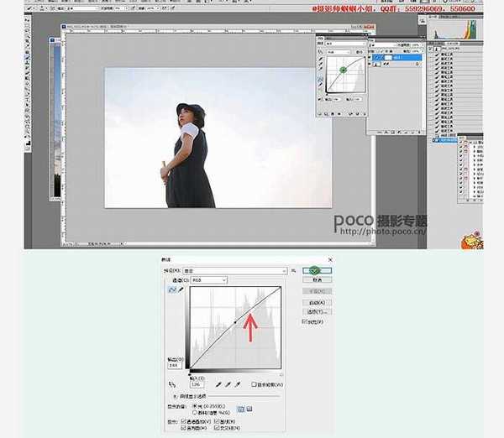Pick the black point eyedropper

[x=217, y=384]
